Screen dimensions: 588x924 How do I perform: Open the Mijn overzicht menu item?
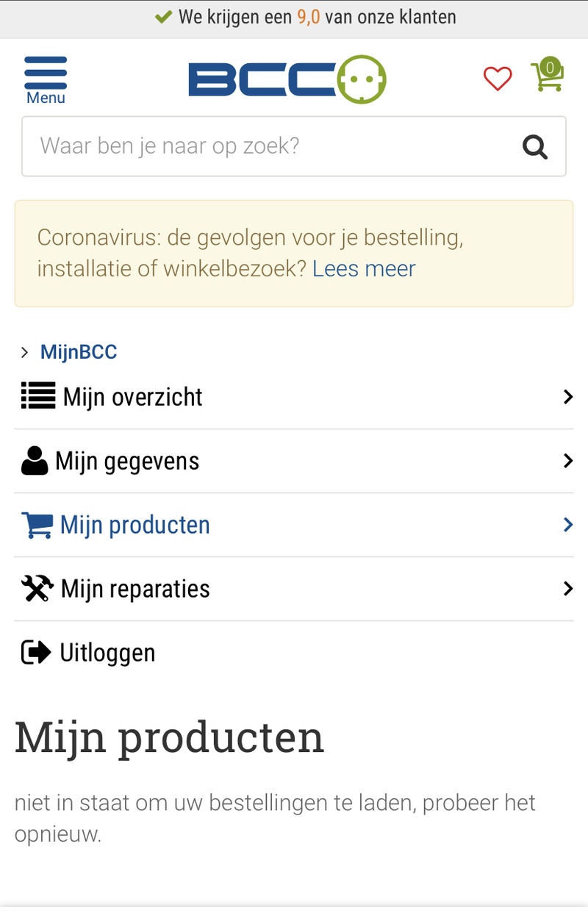133,397
